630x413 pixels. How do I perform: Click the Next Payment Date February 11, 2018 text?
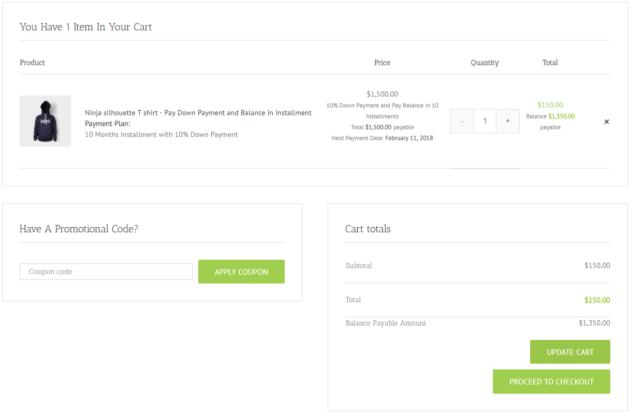(x=382, y=138)
